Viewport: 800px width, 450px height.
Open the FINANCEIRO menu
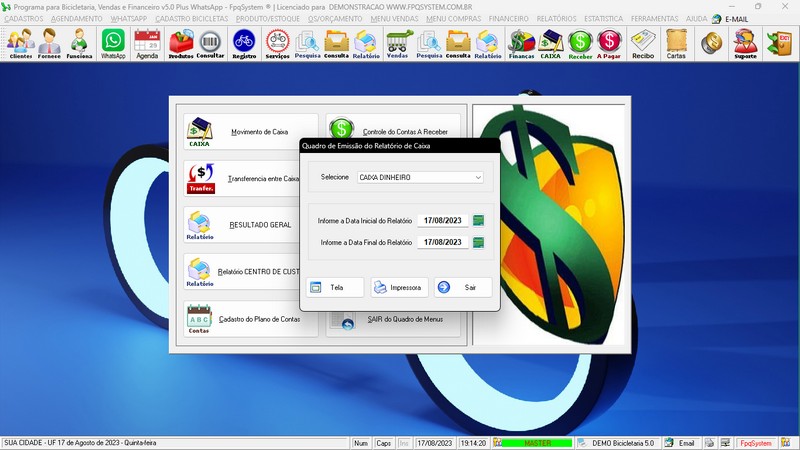[509, 19]
